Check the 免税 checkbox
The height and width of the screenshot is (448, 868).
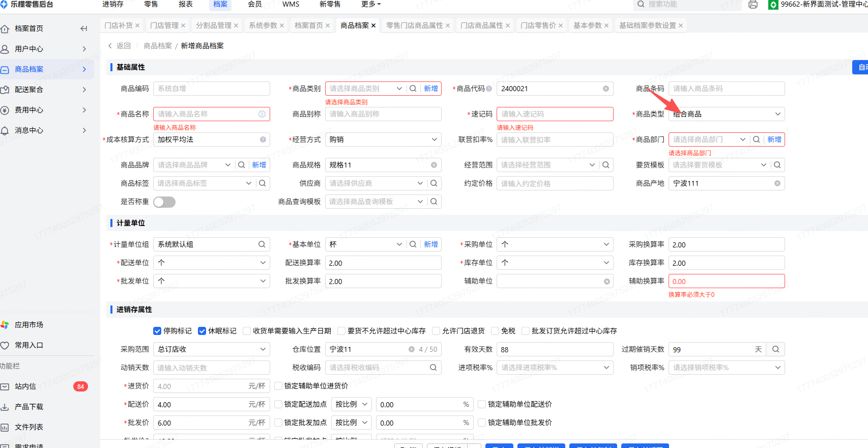[495, 331]
